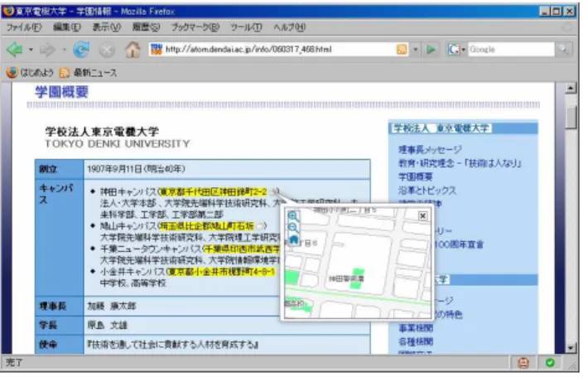Screen dimensions: 588x381
Task: Click the RSS feed icon in address bar
Action: (402, 50)
